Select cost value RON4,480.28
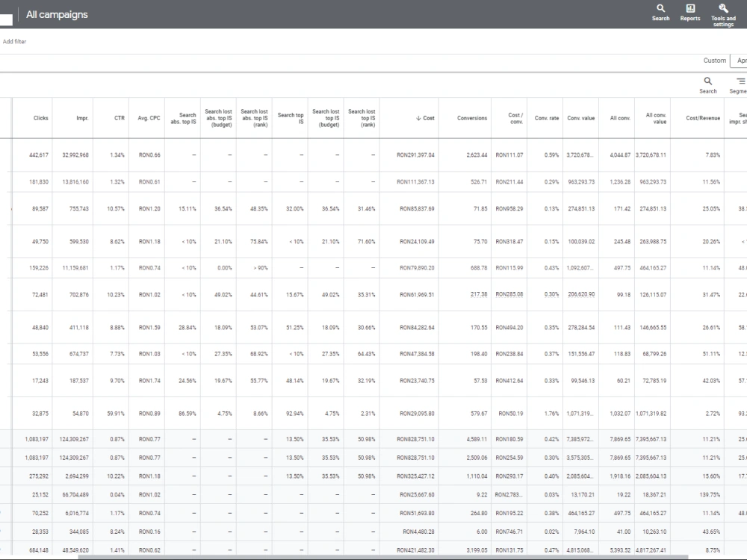The width and height of the screenshot is (747, 560). (x=418, y=532)
